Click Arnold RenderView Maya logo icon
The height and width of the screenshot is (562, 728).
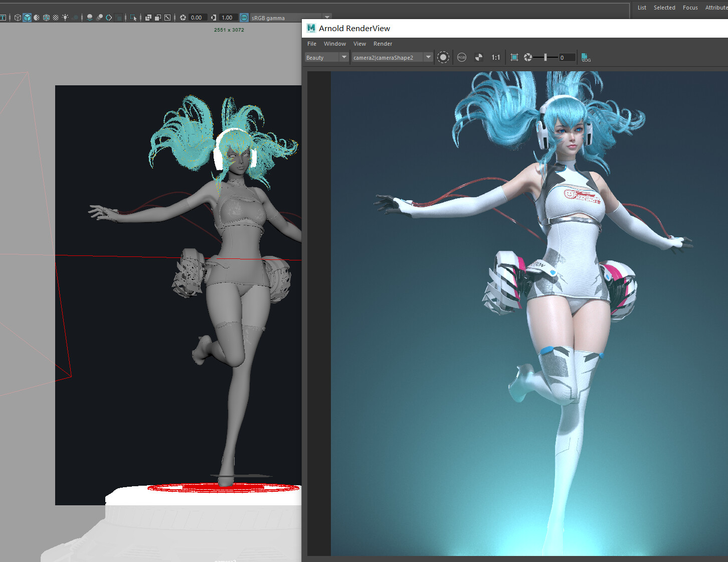pyautogui.click(x=311, y=28)
